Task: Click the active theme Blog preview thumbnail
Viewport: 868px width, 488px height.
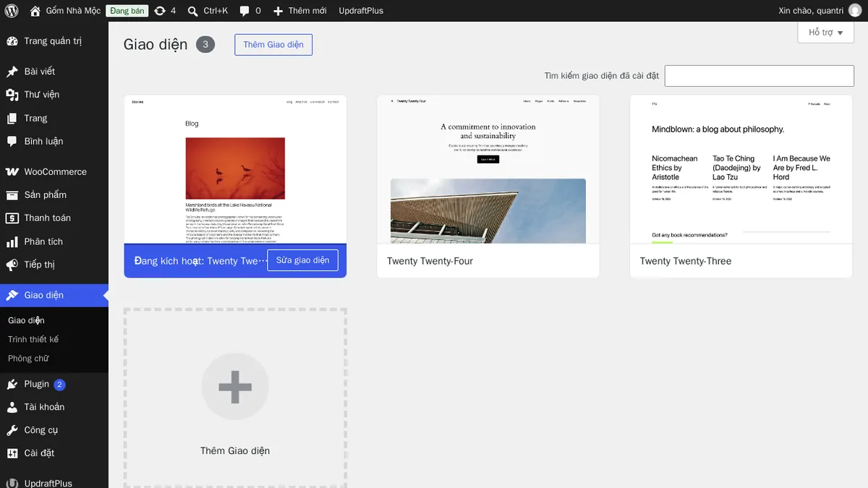Action: [235, 169]
